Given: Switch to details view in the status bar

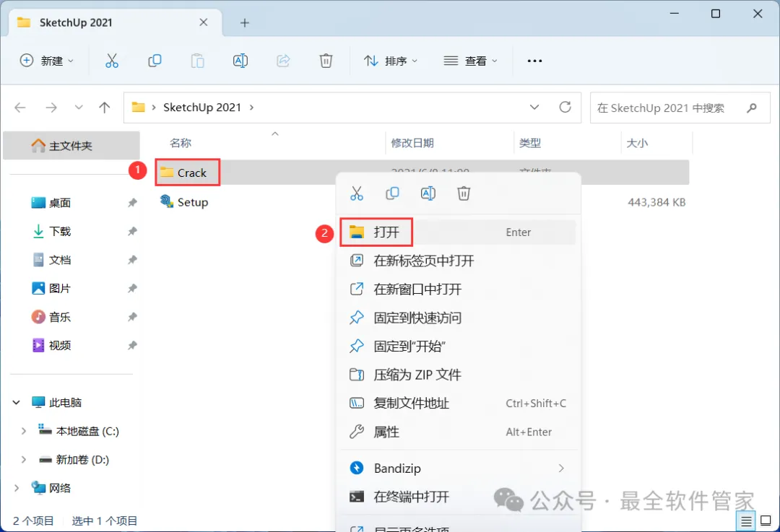Looking at the screenshot, I should pyautogui.click(x=746, y=521).
